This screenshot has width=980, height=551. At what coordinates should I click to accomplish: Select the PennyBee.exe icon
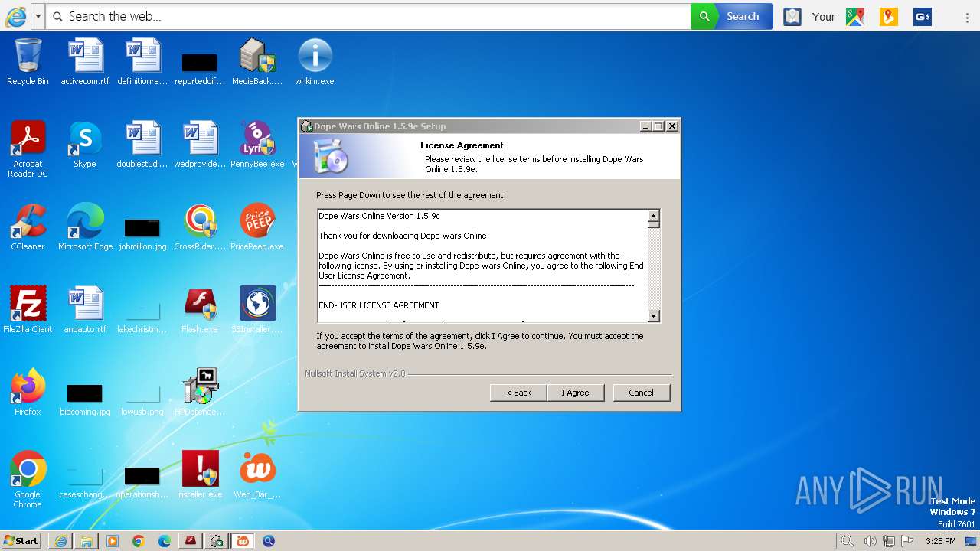pos(257,144)
